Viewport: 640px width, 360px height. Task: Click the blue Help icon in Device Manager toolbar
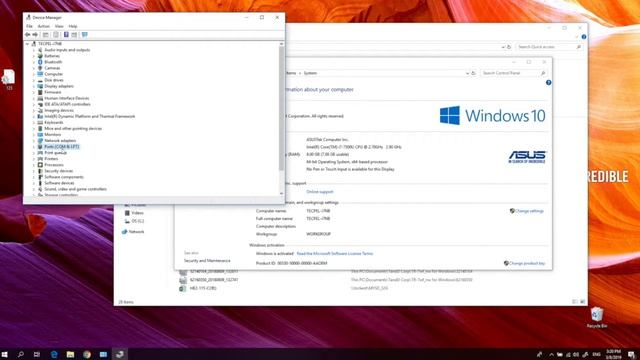(x=66, y=35)
